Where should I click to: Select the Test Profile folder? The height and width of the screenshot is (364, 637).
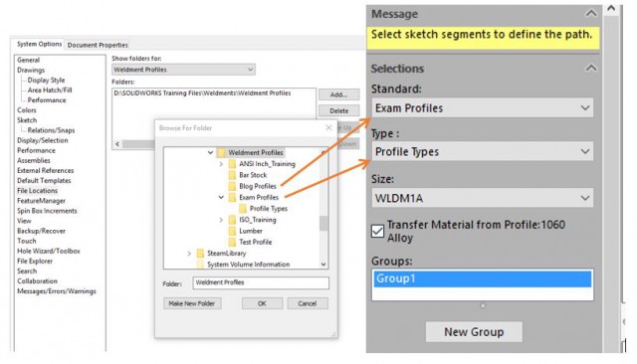[256, 243]
